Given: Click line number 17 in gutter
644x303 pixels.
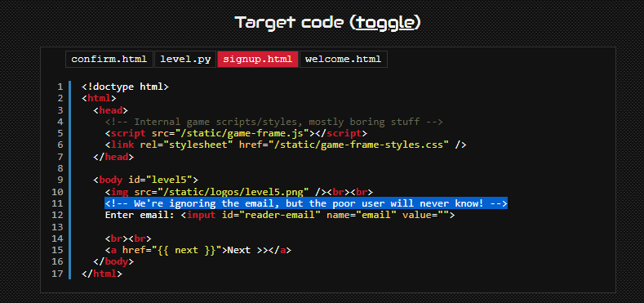Looking at the screenshot, I should (x=57, y=274).
